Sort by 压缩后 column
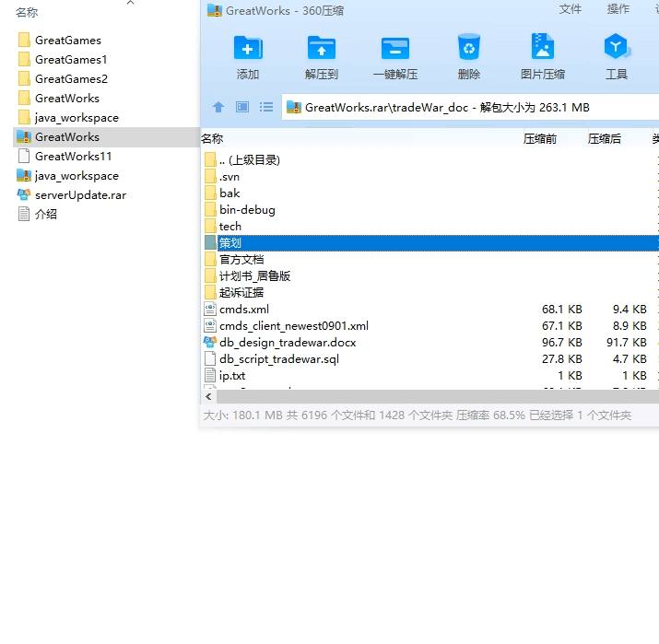This screenshot has width=659, height=644. point(604,138)
